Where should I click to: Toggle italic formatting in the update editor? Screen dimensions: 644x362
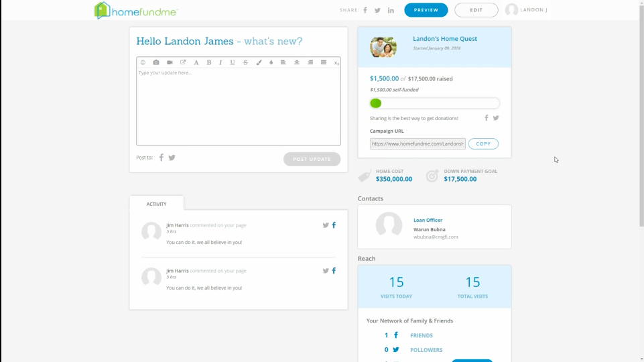[x=220, y=62]
